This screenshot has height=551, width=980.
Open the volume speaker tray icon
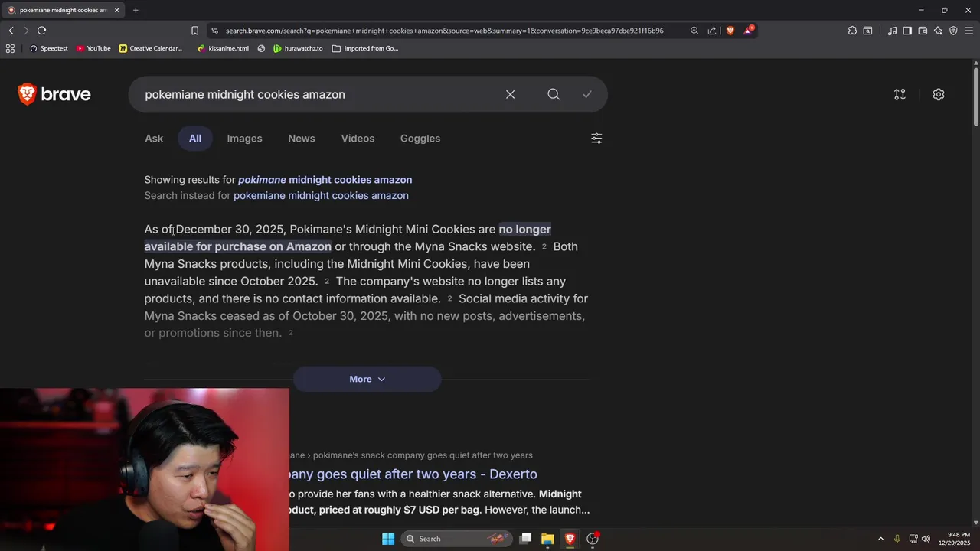point(926,539)
